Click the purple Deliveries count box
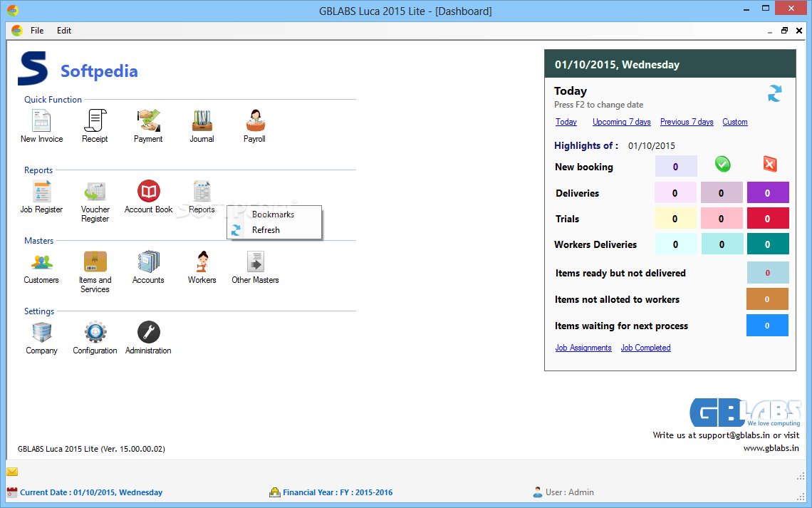 point(768,192)
